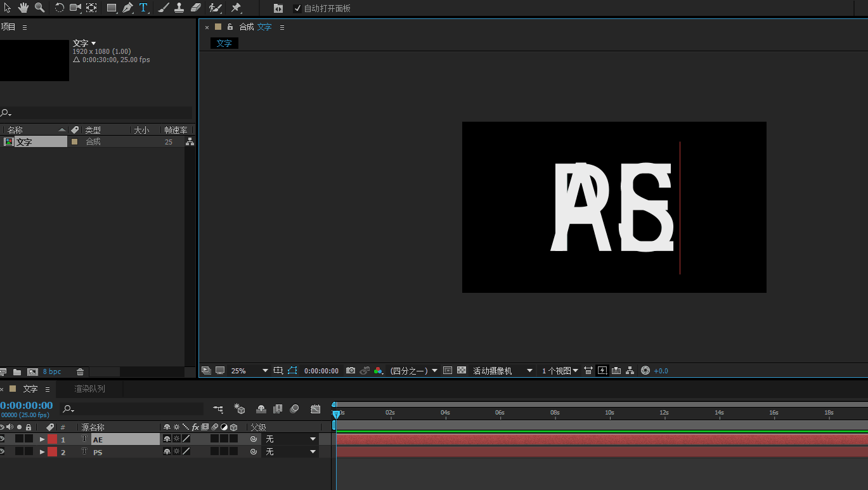Toggle the Draft 3D button
Screen dimensions: 868x490
pyautogui.click(x=240, y=409)
